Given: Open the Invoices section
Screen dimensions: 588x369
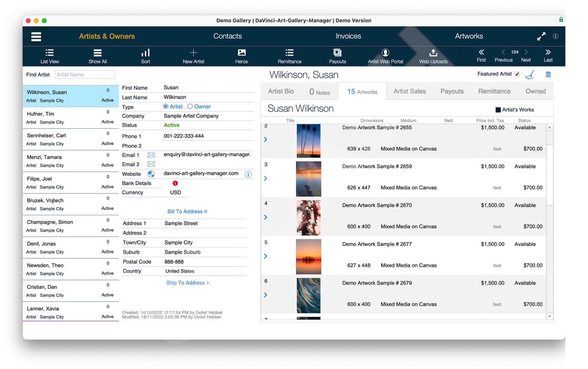Looking at the screenshot, I should tap(348, 36).
